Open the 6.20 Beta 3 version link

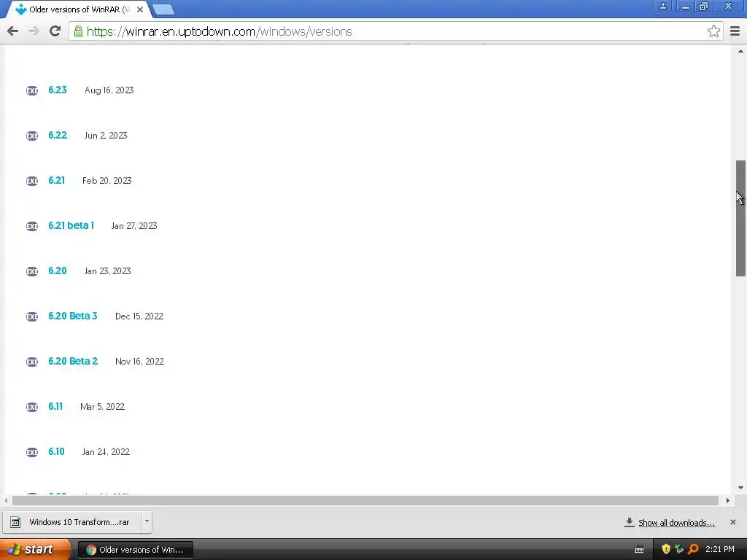pos(72,316)
